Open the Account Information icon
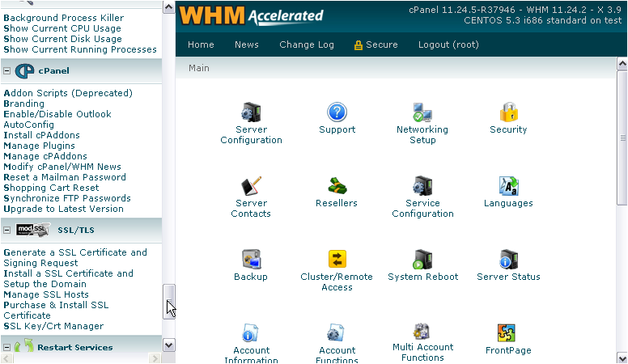This screenshot has width=628, height=364. 251,333
